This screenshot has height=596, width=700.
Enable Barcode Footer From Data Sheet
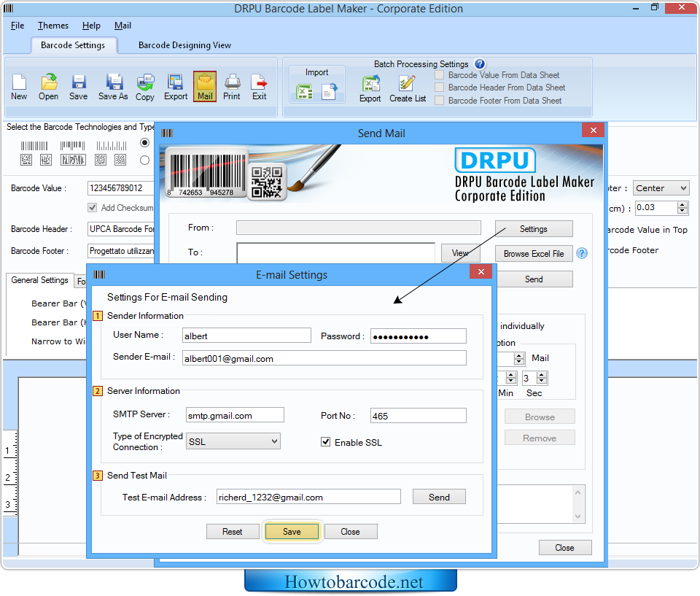tap(439, 101)
